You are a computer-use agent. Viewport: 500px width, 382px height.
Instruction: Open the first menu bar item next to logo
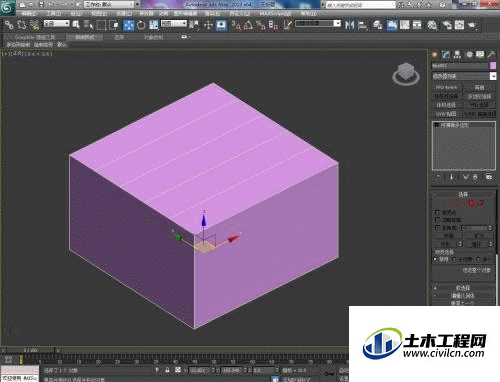[29, 14]
